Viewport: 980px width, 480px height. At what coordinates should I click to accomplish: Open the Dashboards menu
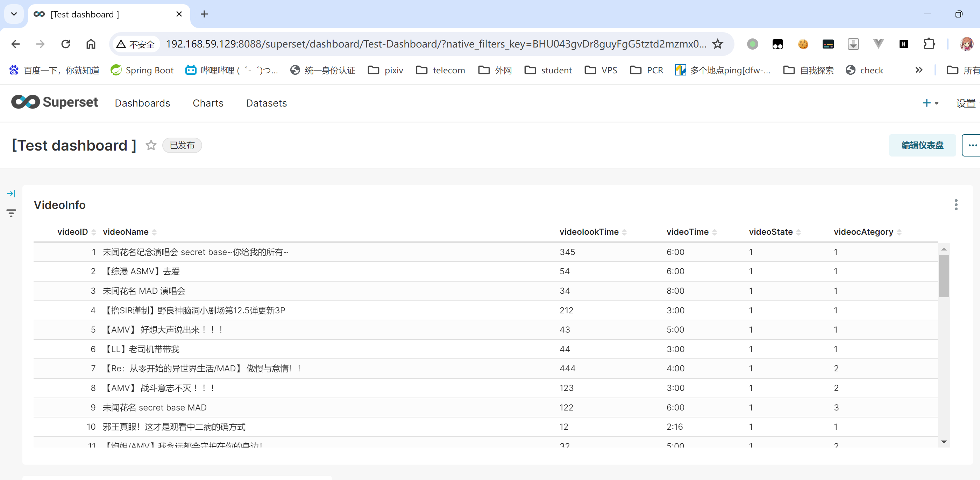pos(142,103)
